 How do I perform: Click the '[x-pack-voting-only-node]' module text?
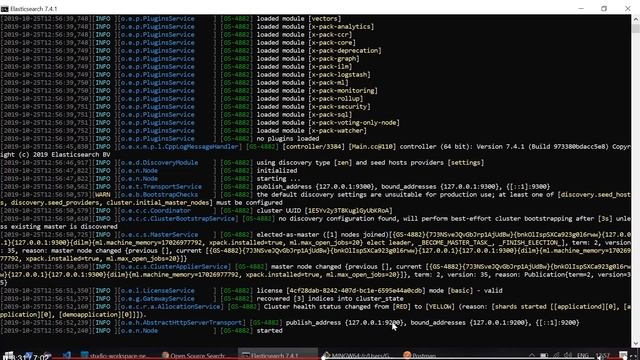tap(354, 122)
